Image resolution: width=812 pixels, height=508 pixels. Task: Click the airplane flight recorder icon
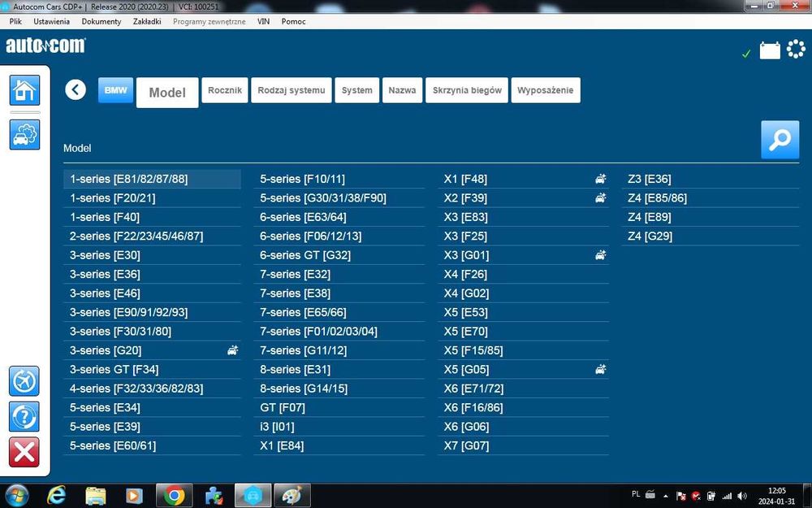(x=24, y=381)
